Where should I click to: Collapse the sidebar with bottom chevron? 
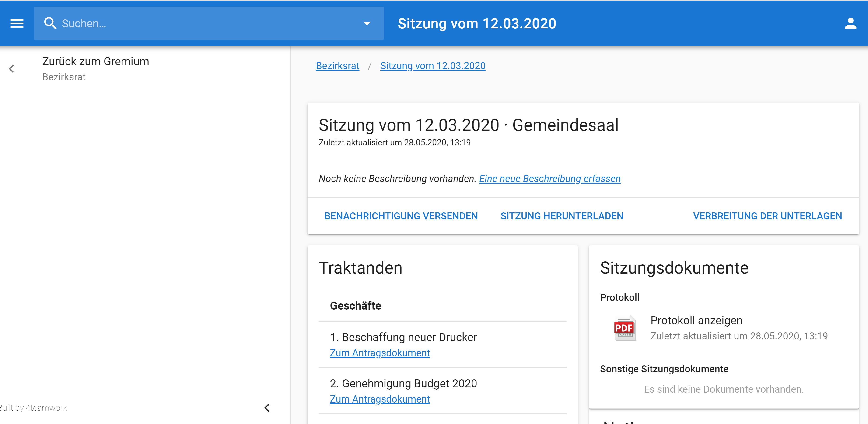point(266,408)
